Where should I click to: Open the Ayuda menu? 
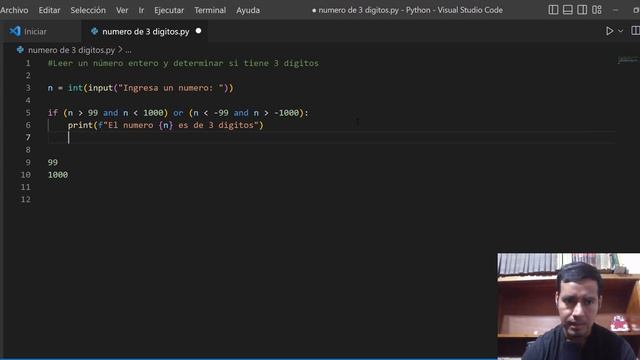pos(248,10)
